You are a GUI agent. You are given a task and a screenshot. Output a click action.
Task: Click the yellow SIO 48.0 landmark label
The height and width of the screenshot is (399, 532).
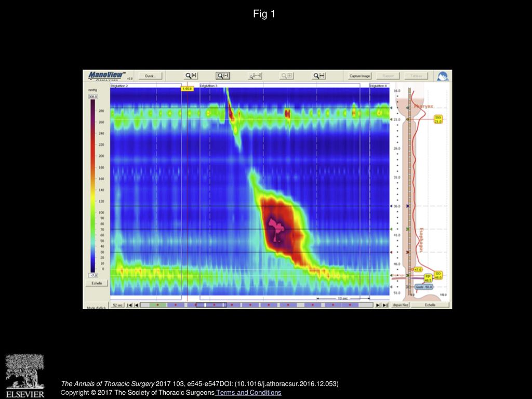click(x=438, y=275)
